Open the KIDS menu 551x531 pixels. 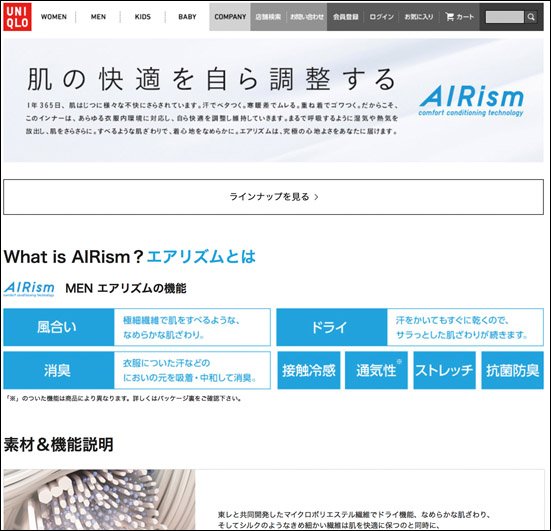[x=143, y=17]
